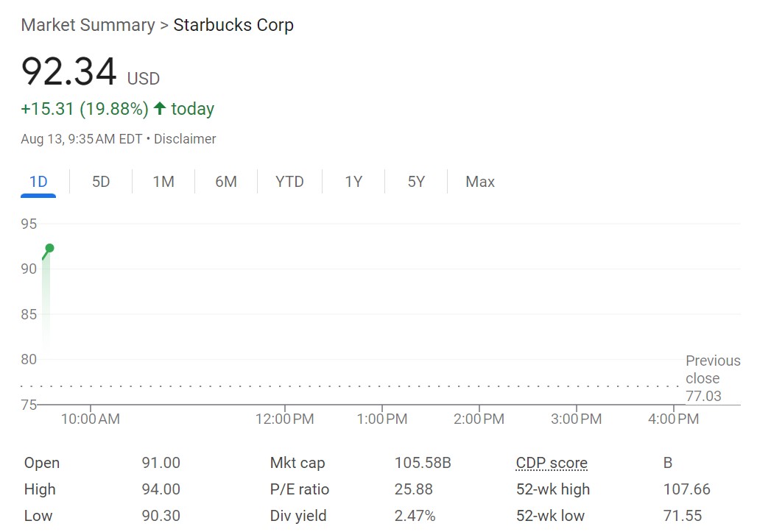Click the Previous close 77.03 label
The width and height of the screenshot is (757, 532).
[703, 379]
